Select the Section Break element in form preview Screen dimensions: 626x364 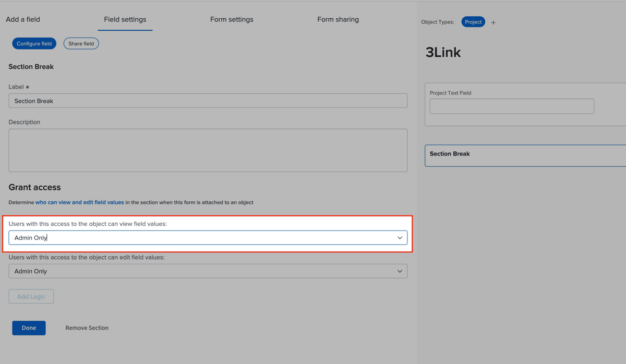[x=522, y=155]
